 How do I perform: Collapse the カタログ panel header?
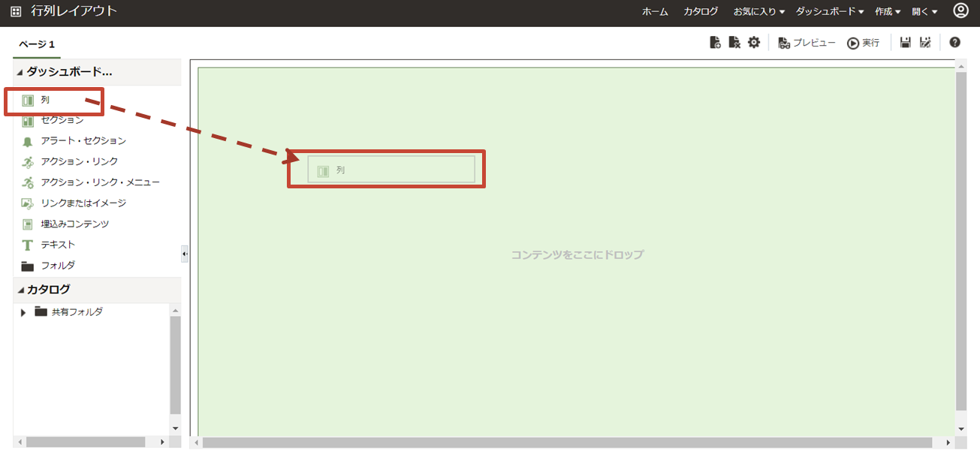tap(97, 290)
